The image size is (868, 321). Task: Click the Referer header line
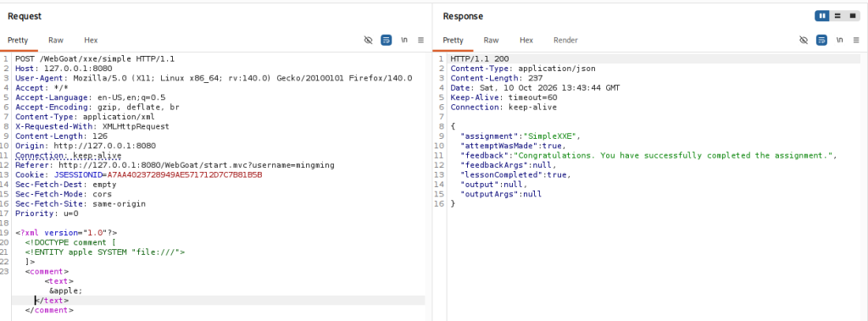coord(175,165)
